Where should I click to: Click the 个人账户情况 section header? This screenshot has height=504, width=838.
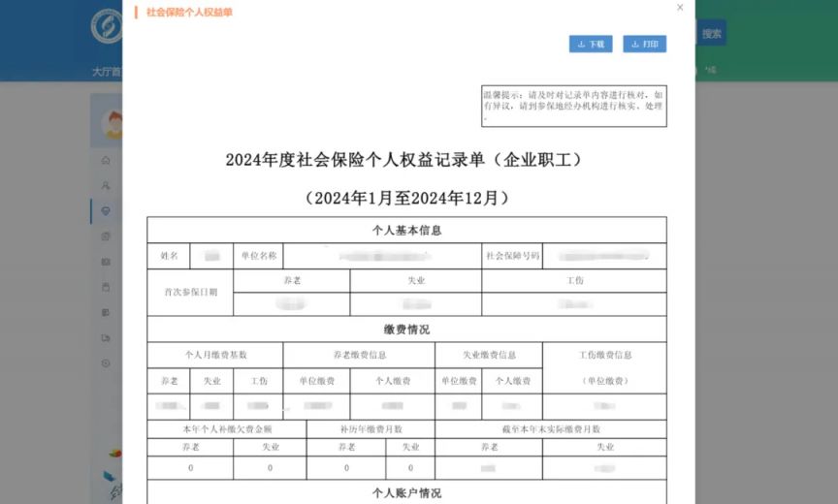406,492
